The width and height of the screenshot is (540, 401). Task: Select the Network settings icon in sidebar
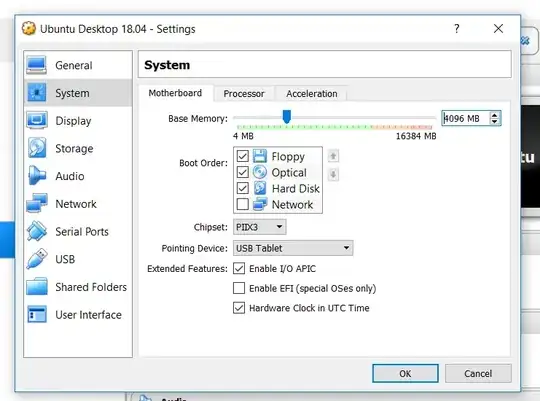click(x=37, y=203)
